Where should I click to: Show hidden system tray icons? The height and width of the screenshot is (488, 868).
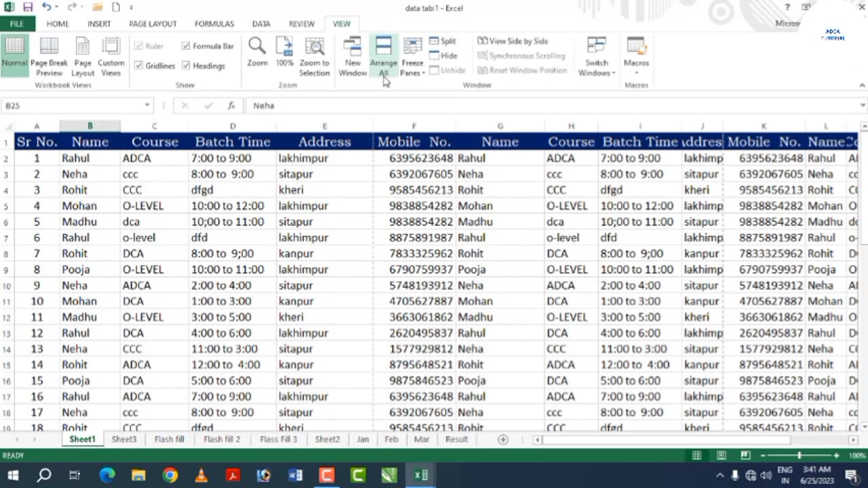(719, 475)
